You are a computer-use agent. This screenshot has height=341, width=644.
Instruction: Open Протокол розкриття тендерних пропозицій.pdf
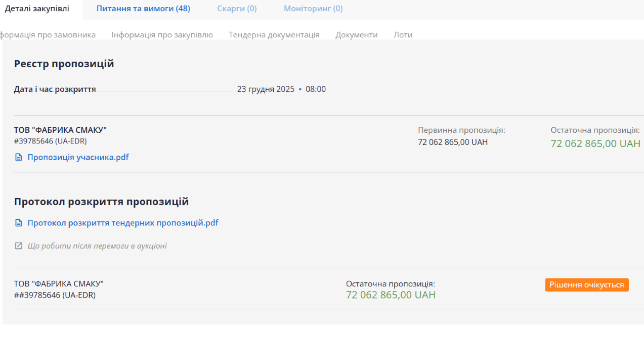[x=123, y=223]
